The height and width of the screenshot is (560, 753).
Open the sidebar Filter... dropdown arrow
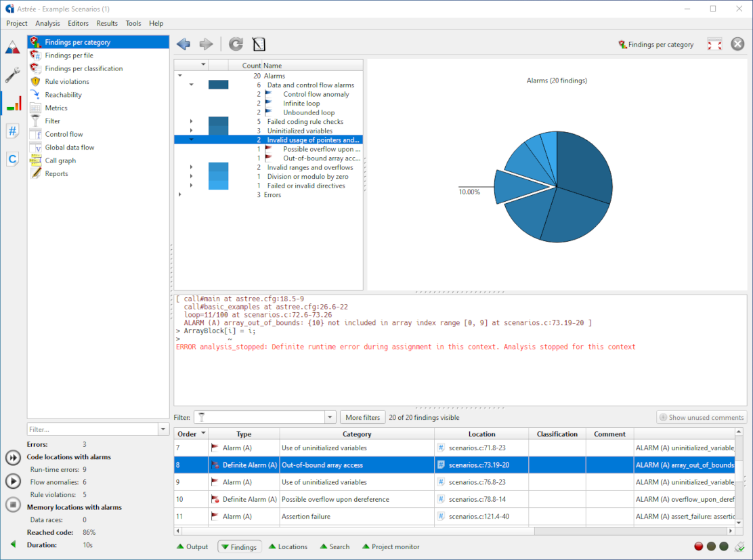point(163,429)
